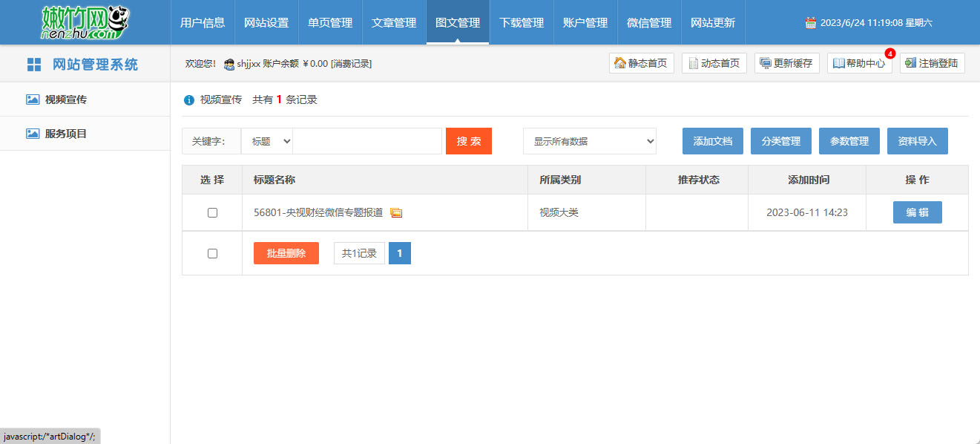Click the blue 编辑 button in the row
This screenshot has width=980, height=444.
point(917,212)
